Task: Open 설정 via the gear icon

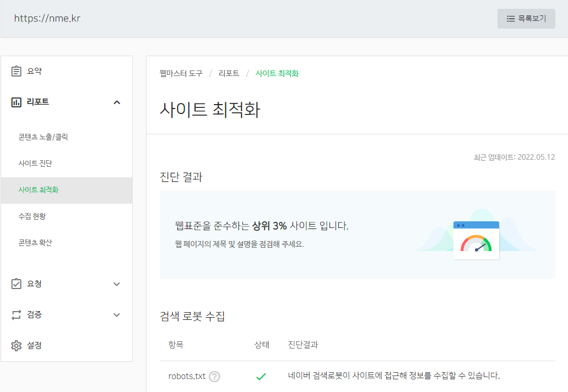Action: [17, 345]
